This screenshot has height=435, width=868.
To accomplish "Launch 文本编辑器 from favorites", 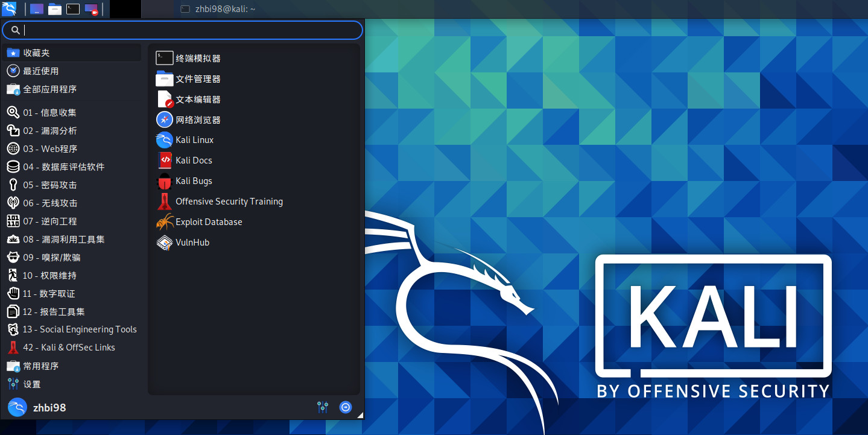I will pos(199,98).
